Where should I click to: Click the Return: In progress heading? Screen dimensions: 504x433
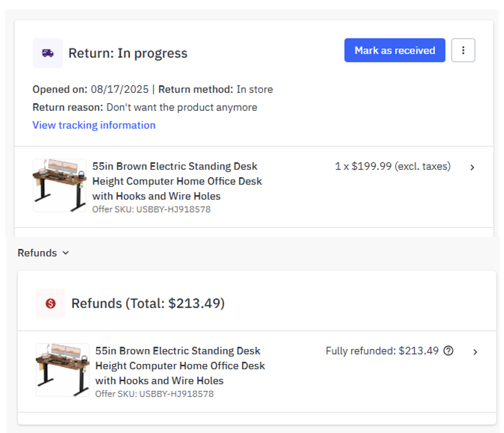click(x=128, y=53)
